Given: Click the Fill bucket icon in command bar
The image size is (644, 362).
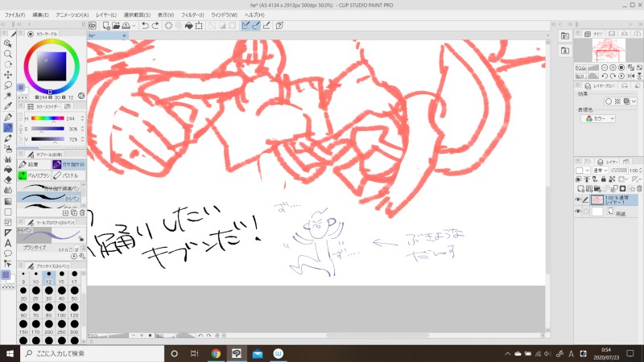Looking at the screenshot, I should click(188, 26).
